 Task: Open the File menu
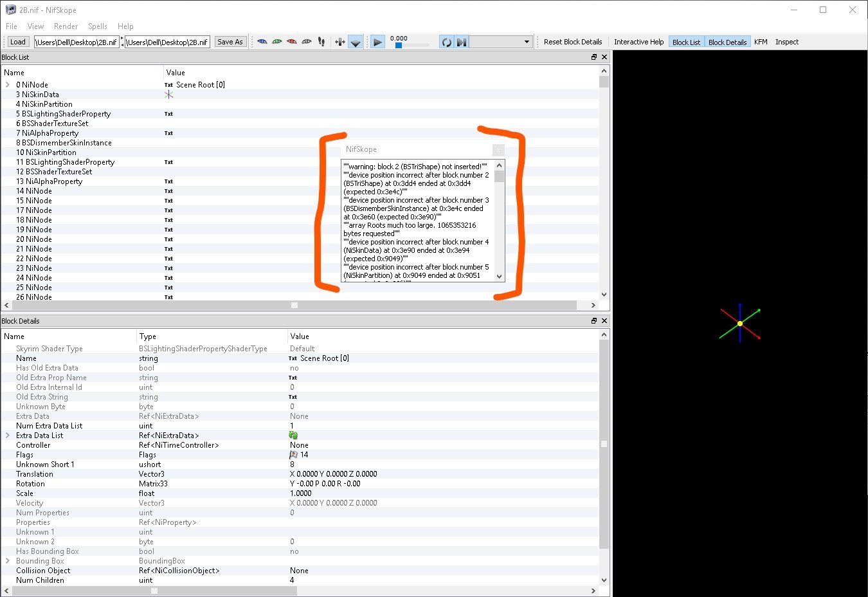(x=12, y=26)
